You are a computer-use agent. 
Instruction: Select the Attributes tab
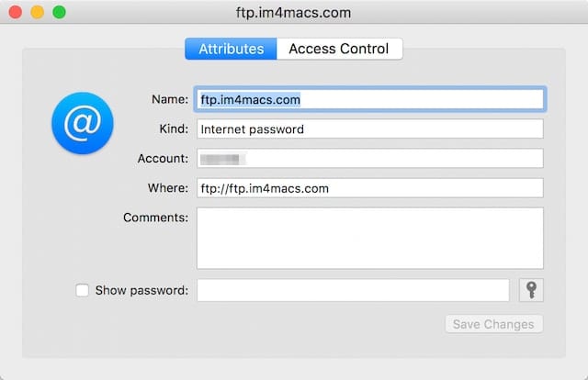click(231, 49)
